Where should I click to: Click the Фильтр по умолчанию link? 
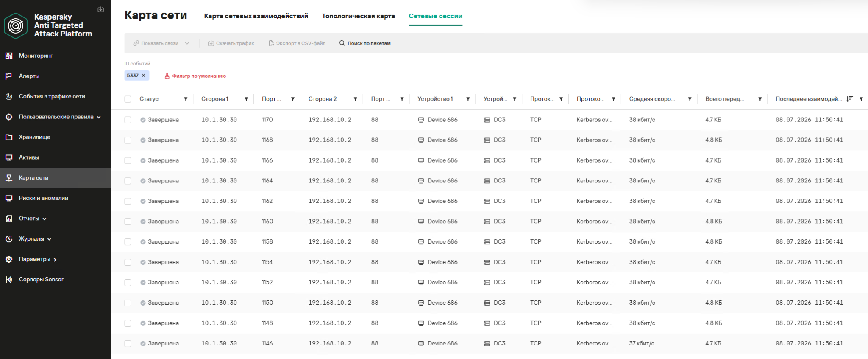(x=195, y=76)
